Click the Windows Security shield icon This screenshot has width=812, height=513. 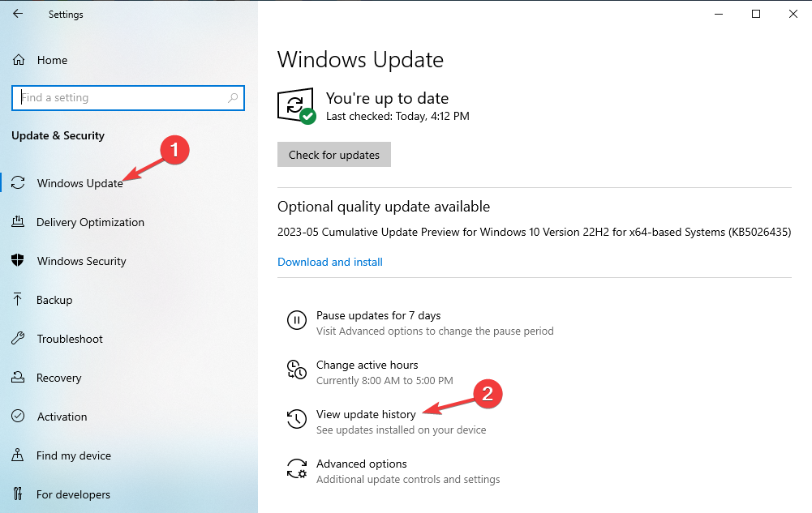pyautogui.click(x=18, y=260)
